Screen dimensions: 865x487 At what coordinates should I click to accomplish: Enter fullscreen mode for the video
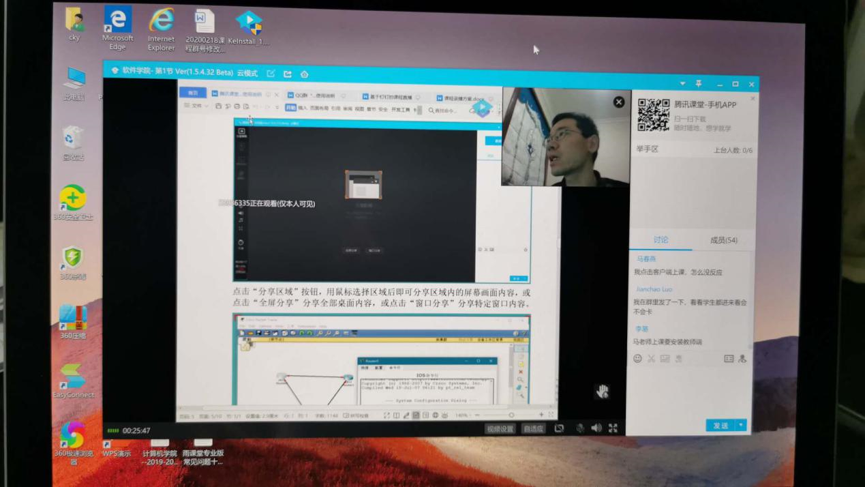pyautogui.click(x=613, y=428)
